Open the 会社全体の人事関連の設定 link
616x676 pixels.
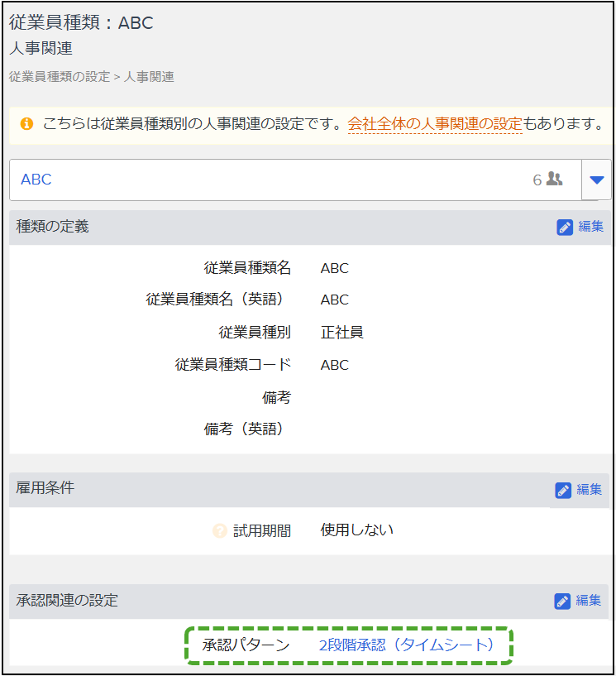pyautogui.click(x=435, y=125)
